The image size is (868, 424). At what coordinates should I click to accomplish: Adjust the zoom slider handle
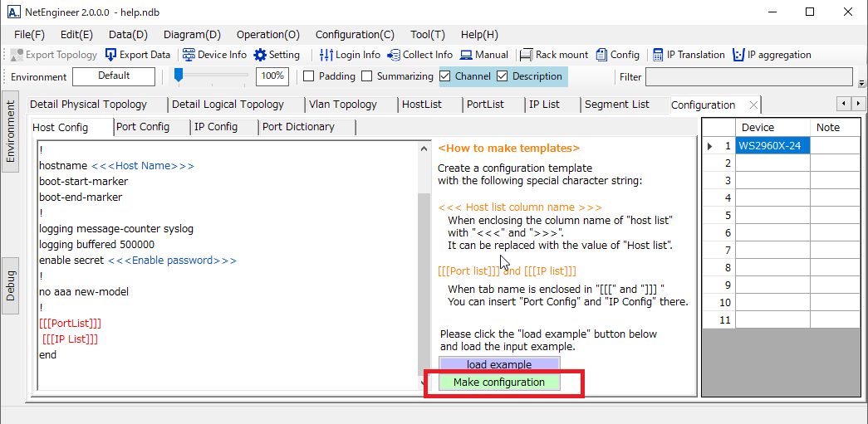click(x=179, y=76)
